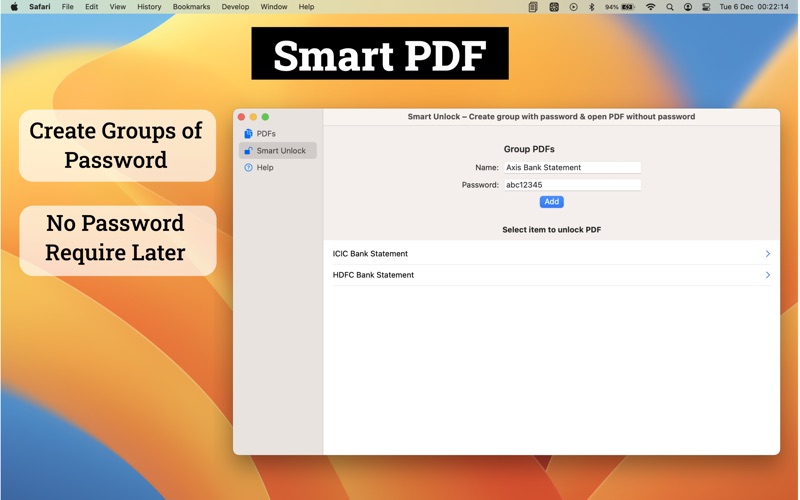Minimize the Smart Unlock window
This screenshot has width=800, height=500.
click(253, 117)
